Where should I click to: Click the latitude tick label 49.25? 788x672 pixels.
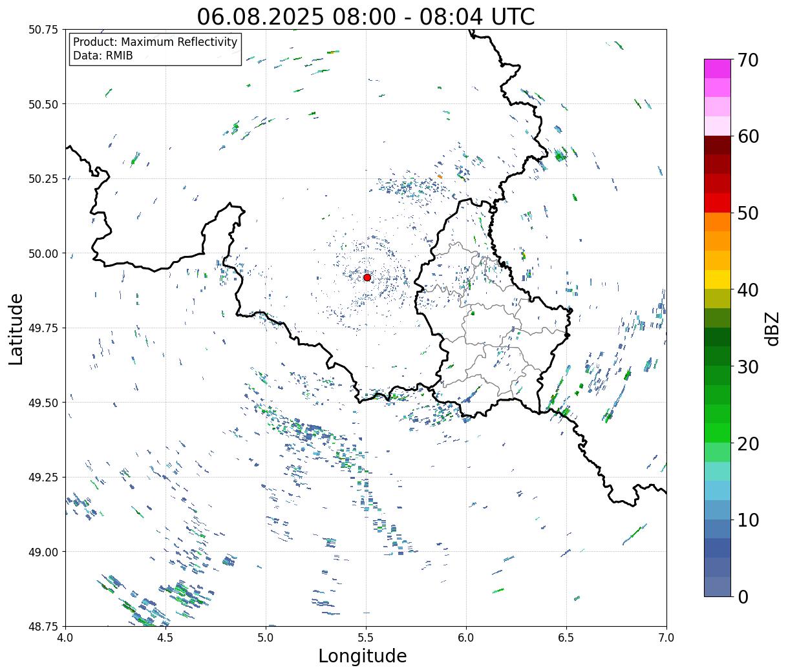click(43, 478)
